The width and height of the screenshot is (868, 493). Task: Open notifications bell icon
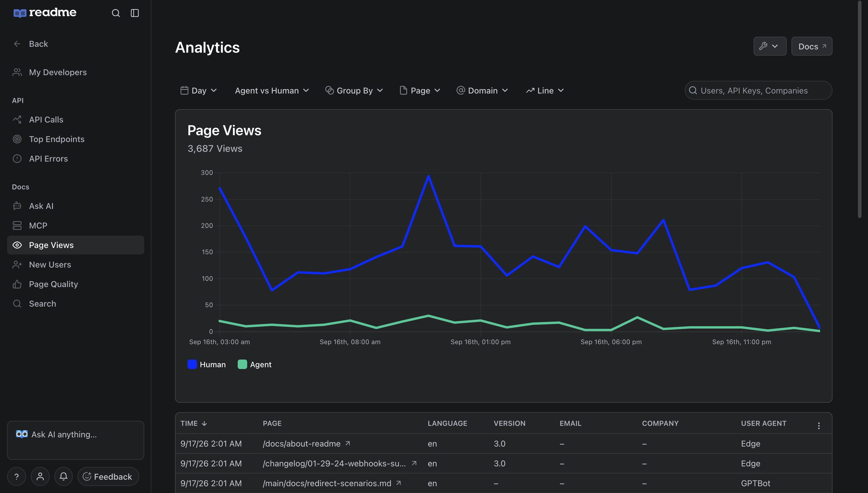click(63, 476)
